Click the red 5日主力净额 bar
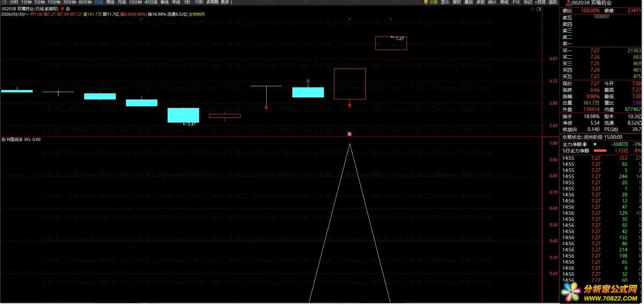The width and height of the screenshot is (644, 305). click(600, 151)
